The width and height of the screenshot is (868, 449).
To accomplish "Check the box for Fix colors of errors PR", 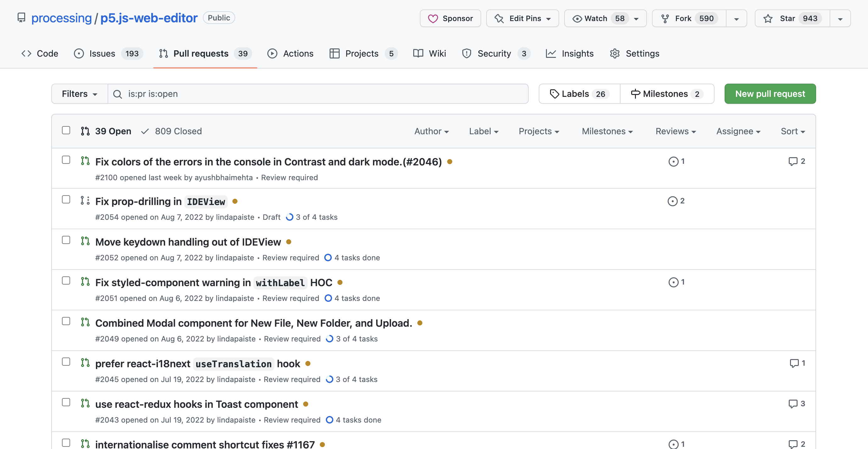I will pyautogui.click(x=66, y=160).
